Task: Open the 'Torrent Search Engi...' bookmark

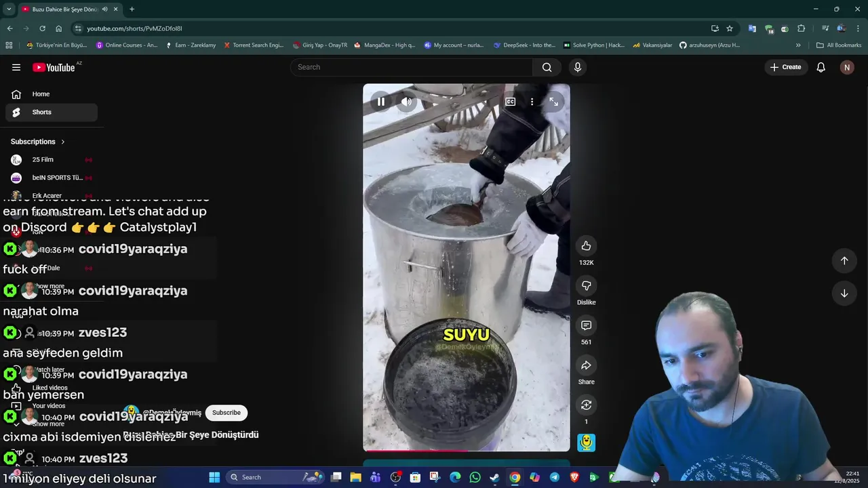Action: coord(254,45)
